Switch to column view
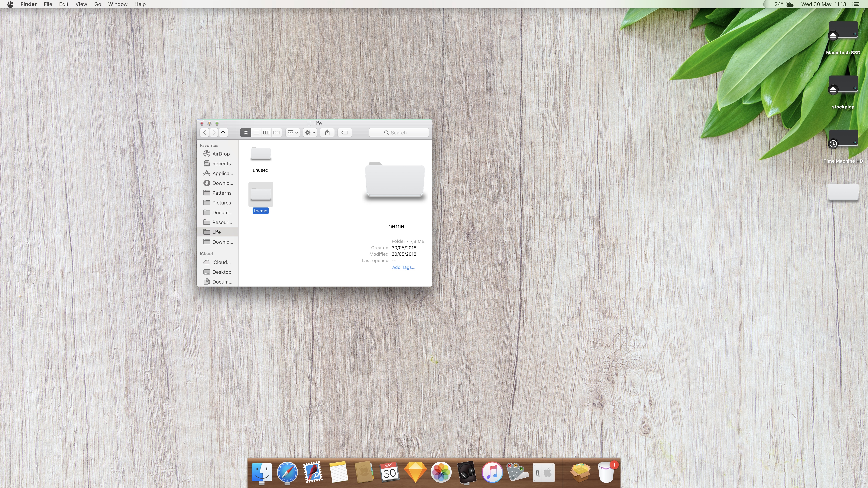The height and width of the screenshot is (488, 868). click(266, 133)
